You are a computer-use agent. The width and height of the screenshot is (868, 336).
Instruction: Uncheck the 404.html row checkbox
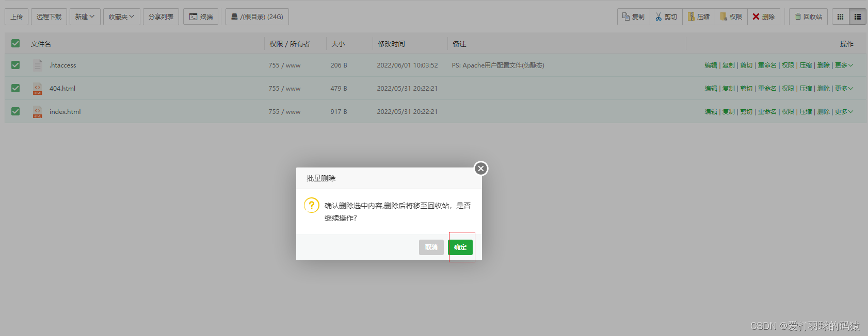pyautogui.click(x=15, y=88)
